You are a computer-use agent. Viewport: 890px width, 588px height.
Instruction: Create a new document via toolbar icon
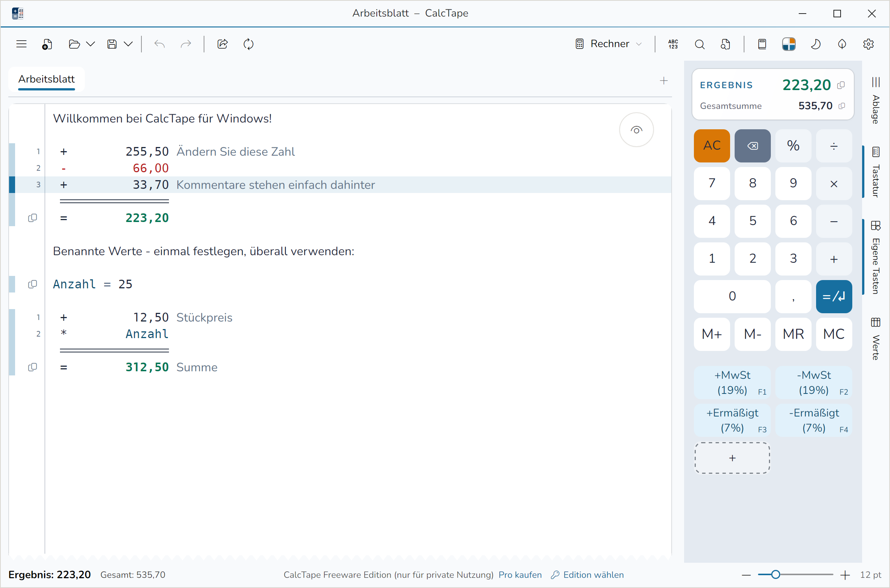click(x=47, y=44)
